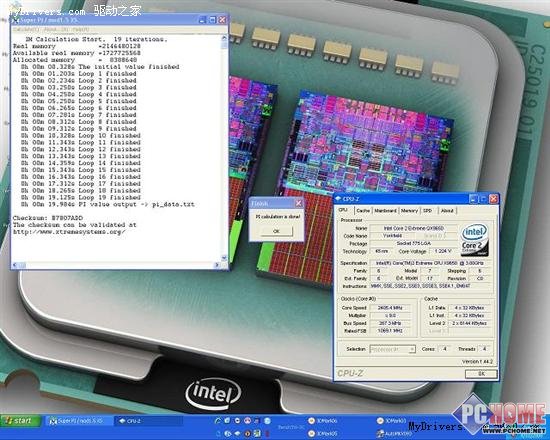This screenshot has width=550, height=440.
Task: Open the Windows start menu
Action: pos(20,421)
